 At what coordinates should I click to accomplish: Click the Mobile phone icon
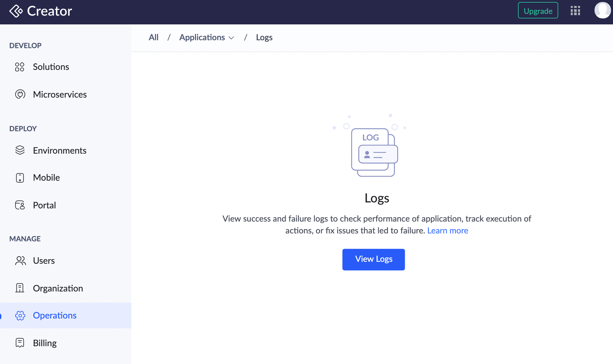click(x=20, y=178)
